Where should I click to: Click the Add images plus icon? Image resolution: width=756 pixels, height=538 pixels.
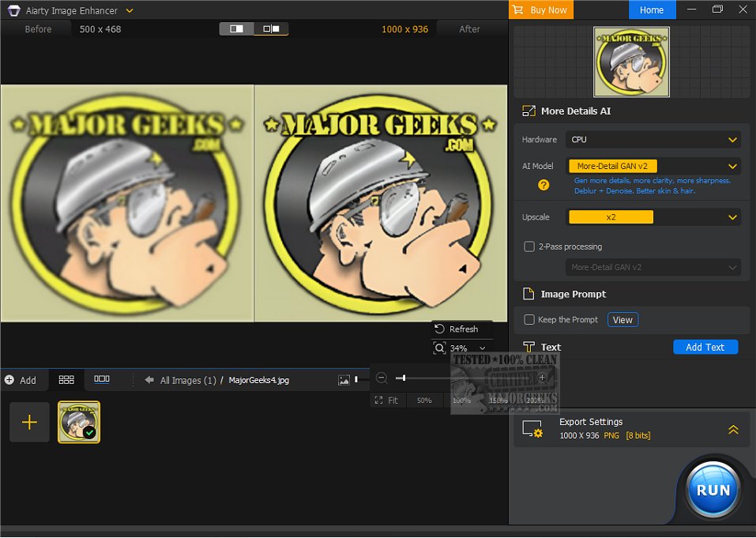tap(9, 380)
